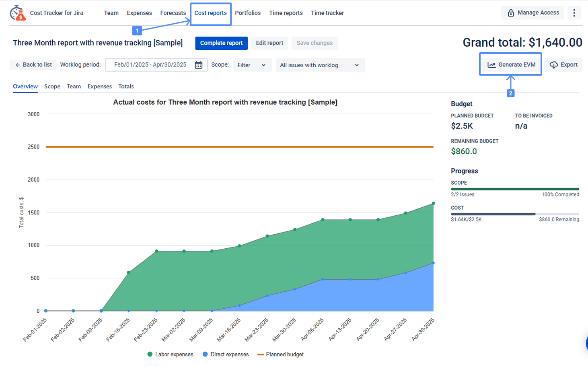Click the Edit report button
The image size is (588, 367).
point(269,43)
